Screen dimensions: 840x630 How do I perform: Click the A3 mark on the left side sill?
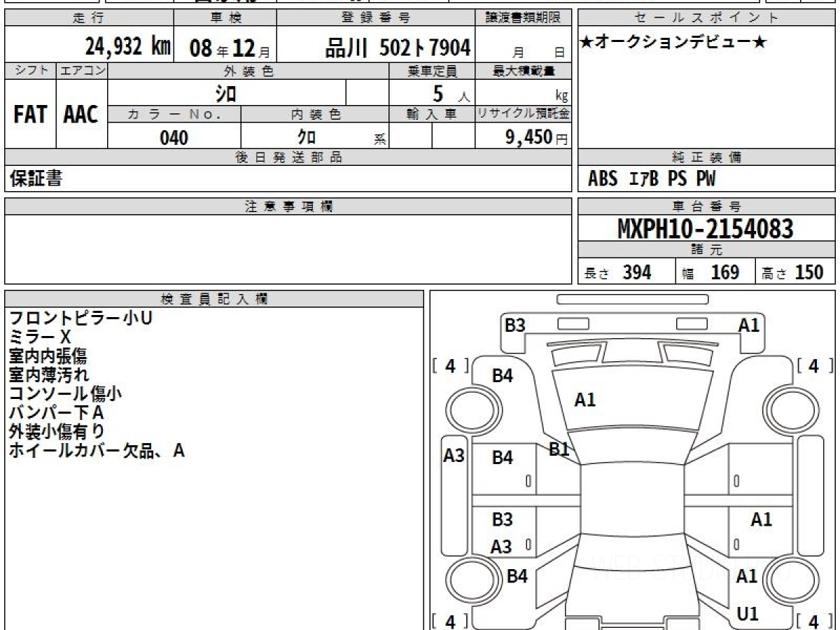click(454, 456)
